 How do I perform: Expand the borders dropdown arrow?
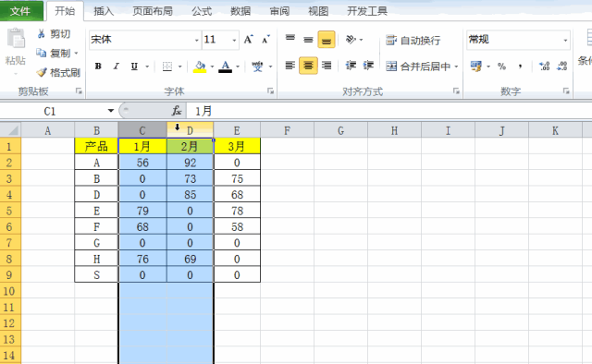(x=180, y=67)
